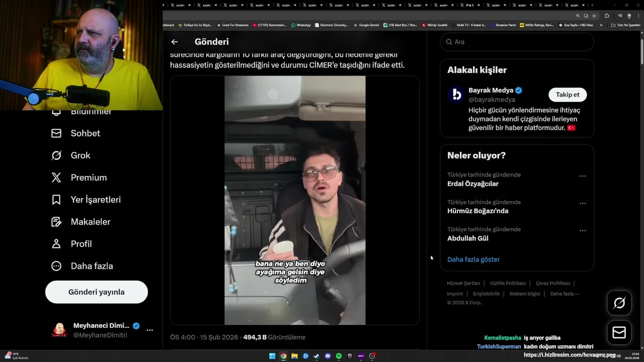
Task: Open Erişilebilirlik footer link
Action: pos(486,294)
